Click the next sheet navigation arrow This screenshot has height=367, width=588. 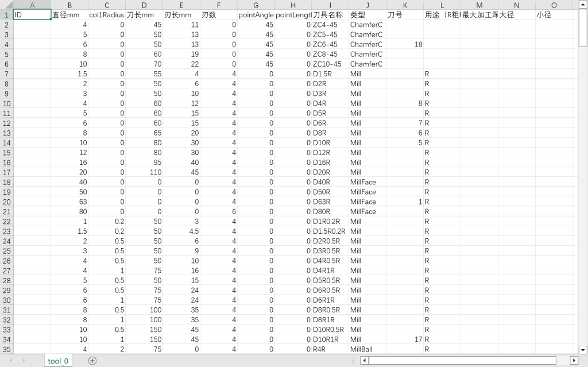23,360
